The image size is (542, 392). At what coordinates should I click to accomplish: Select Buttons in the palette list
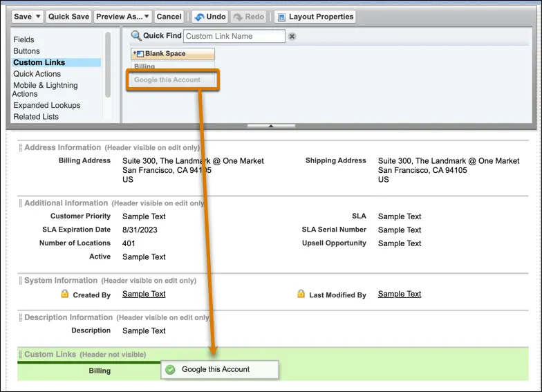pyautogui.click(x=26, y=51)
